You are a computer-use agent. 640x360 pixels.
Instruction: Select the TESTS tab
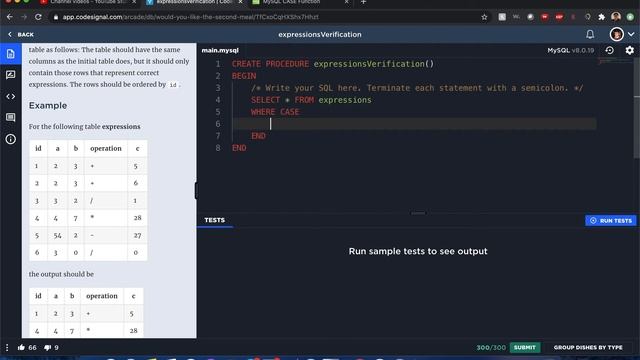point(215,220)
